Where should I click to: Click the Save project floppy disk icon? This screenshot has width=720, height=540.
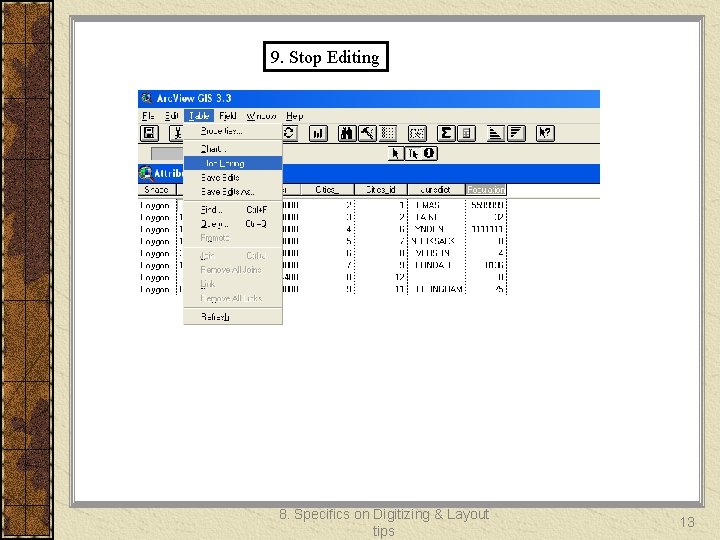(149, 133)
